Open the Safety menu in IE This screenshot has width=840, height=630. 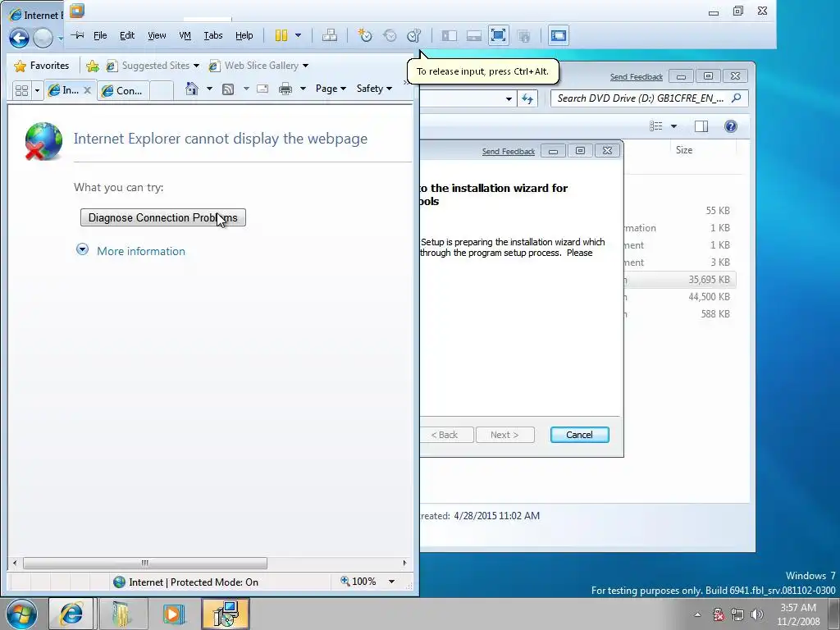pos(374,89)
